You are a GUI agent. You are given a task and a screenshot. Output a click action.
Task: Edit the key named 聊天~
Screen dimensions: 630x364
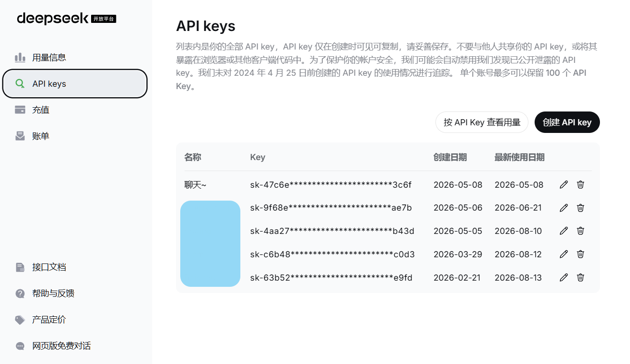(564, 185)
